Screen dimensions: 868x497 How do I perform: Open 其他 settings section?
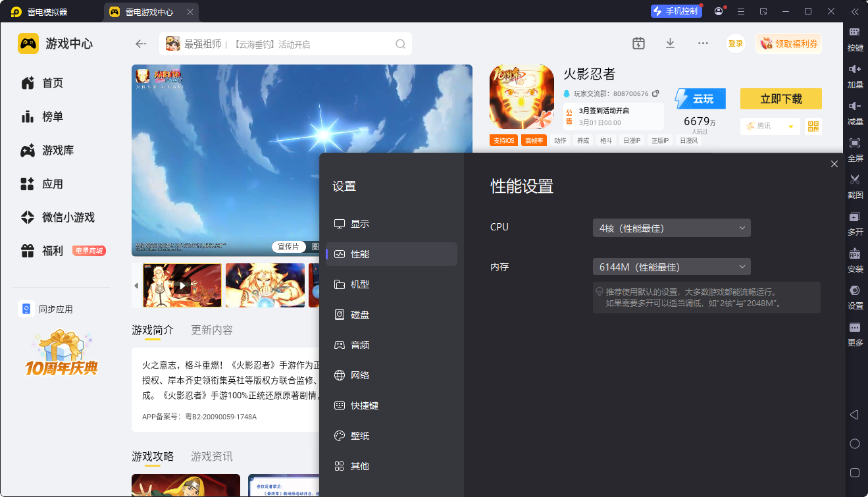click(392, 466)
